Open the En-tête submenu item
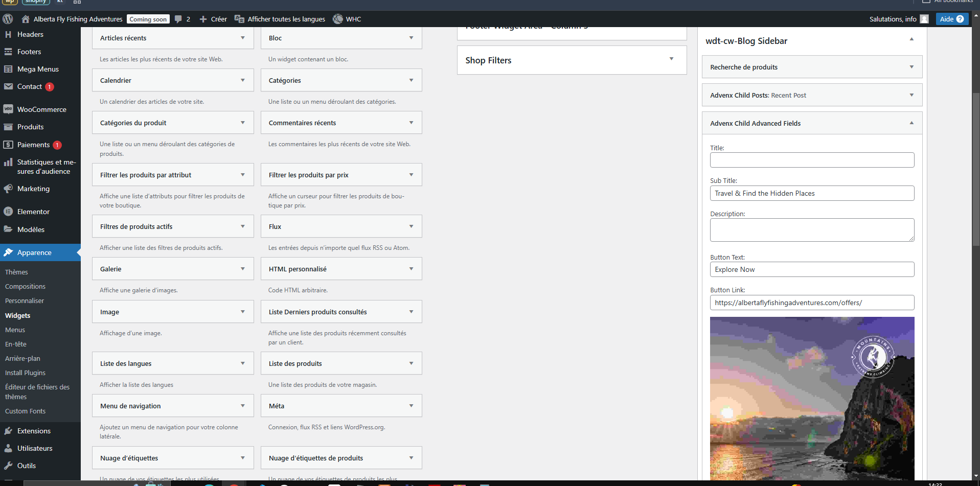 16,344
